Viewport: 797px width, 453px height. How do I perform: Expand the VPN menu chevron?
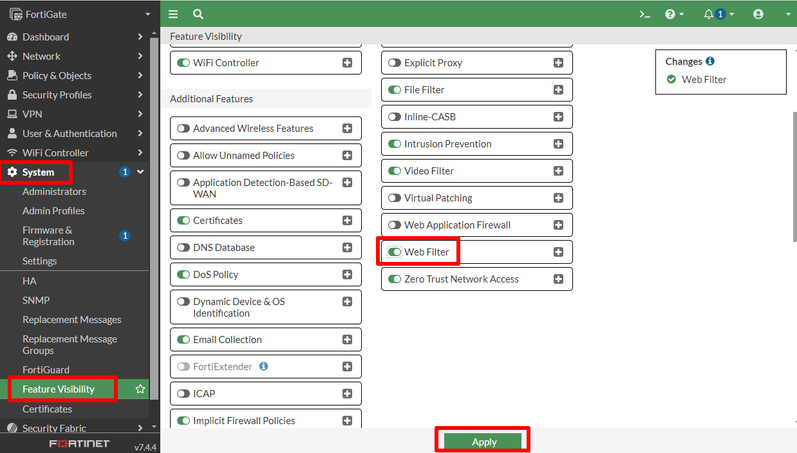[x=140, y=114]
